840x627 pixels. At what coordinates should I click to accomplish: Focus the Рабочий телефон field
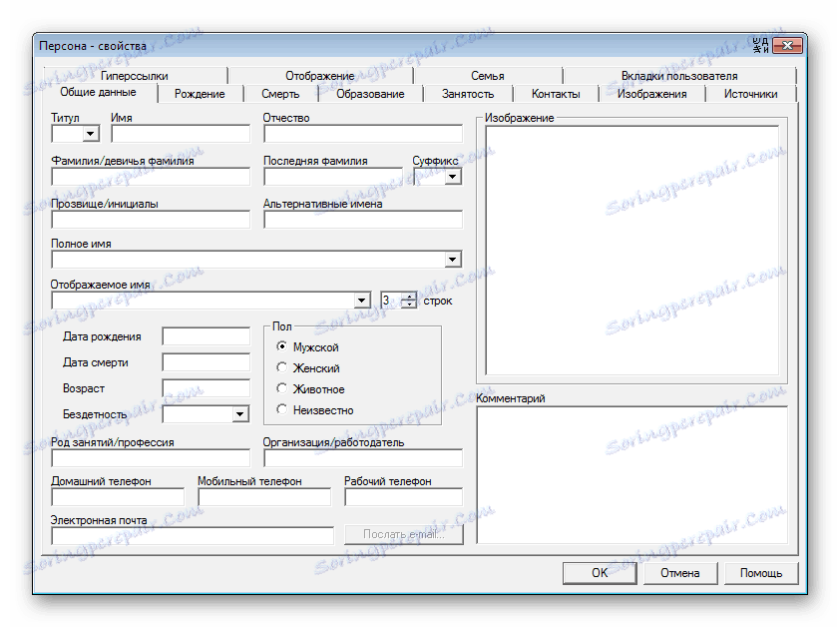pyautogui.click(x=403, y=496)
